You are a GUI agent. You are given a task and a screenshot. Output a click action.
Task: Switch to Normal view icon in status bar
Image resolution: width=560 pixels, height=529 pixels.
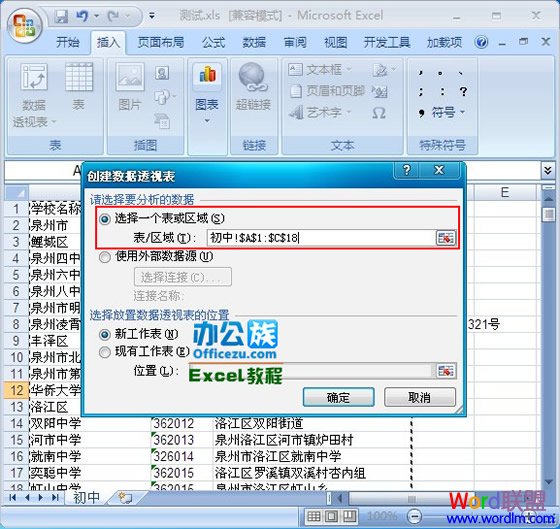314,516
